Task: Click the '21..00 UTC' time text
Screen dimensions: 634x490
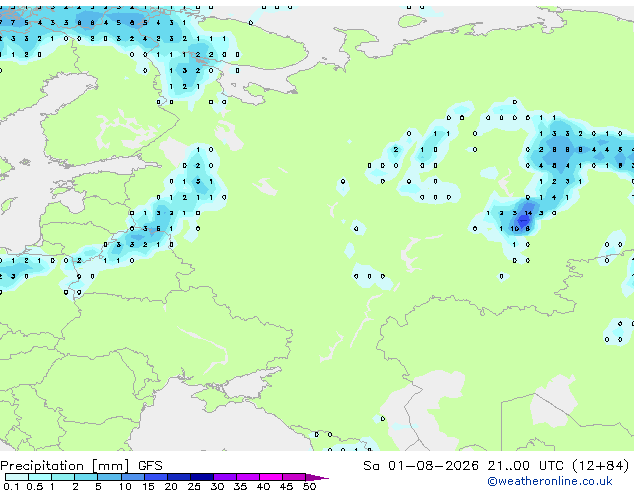Action: pos(525,466)
